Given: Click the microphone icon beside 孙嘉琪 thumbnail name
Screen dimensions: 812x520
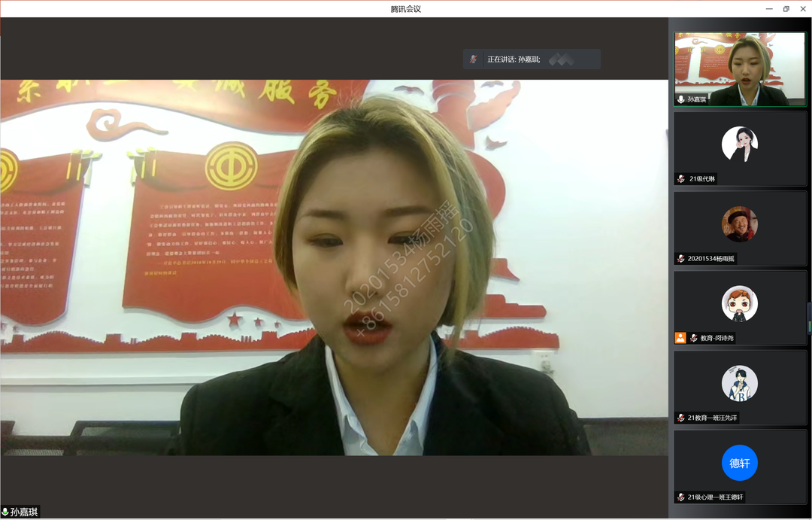Looking at the screenshot, I should coord(680,99).
